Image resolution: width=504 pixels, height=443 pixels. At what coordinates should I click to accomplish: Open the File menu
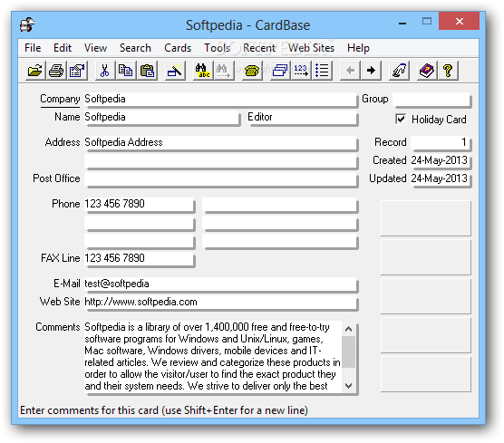click(33, 48)
